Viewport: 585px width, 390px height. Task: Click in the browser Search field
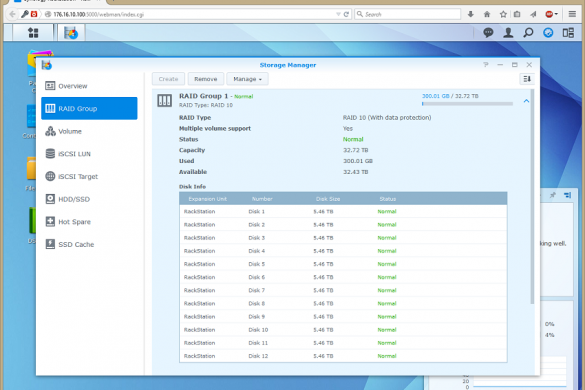click(407, 14)
